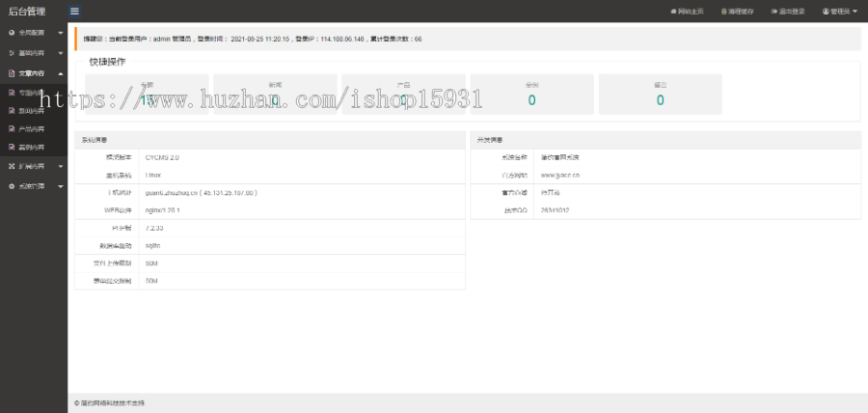This screenshot has height=413, width=868.
Task: Click the home icon for 网站主页
Action: (673, 11)
